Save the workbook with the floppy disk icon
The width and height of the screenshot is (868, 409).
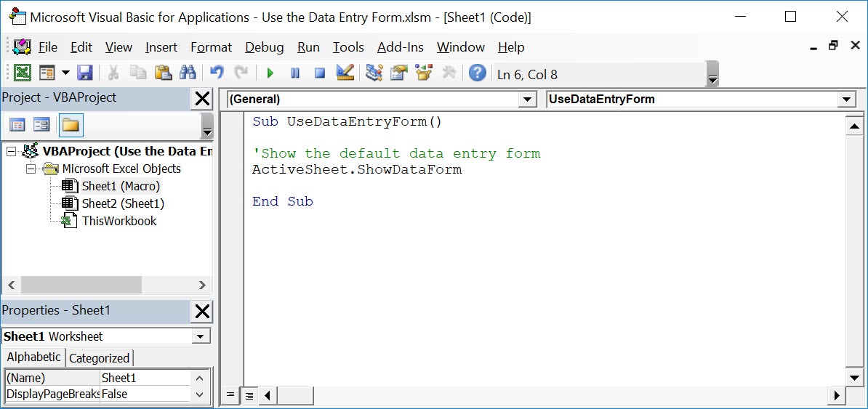pyautogui.click(x=84, y=73)
